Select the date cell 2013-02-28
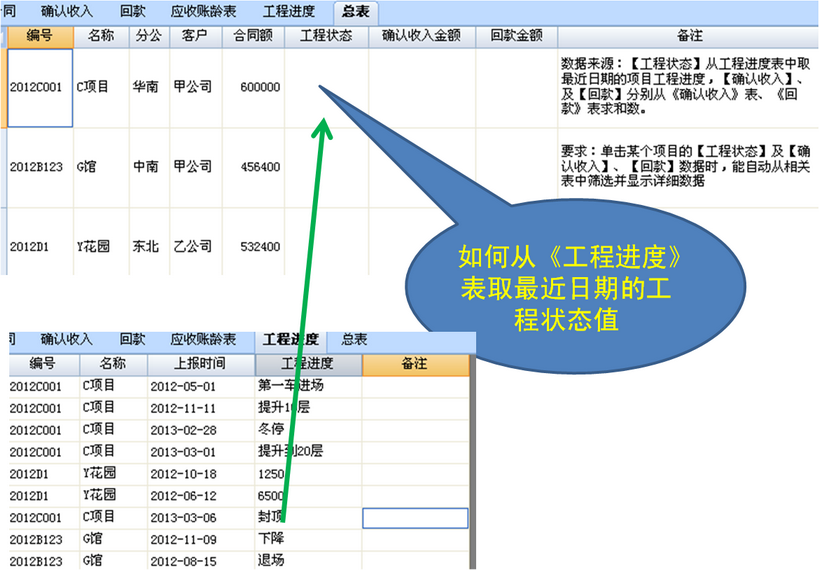Viewport: 819px width, 570px height. [183, 429]
